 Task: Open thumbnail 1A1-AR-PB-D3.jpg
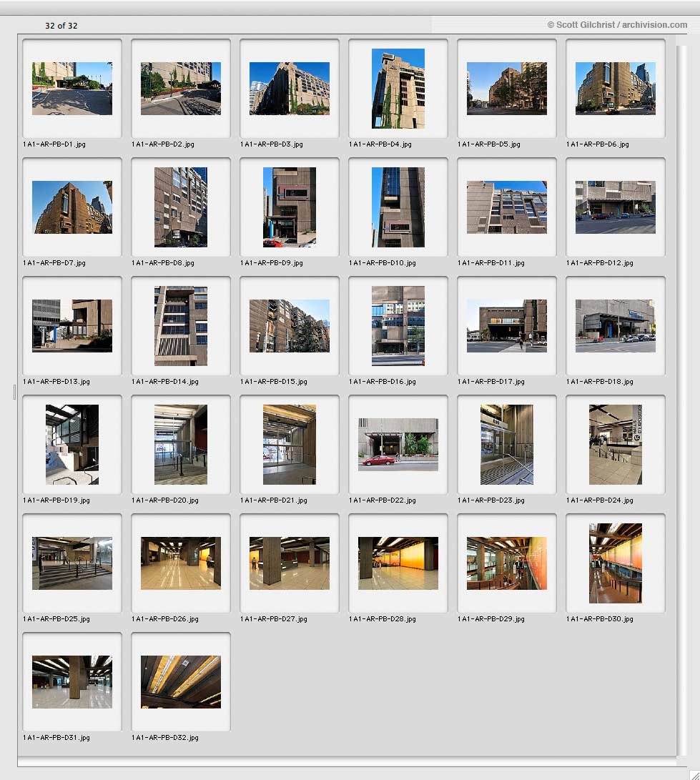[290, 89]
